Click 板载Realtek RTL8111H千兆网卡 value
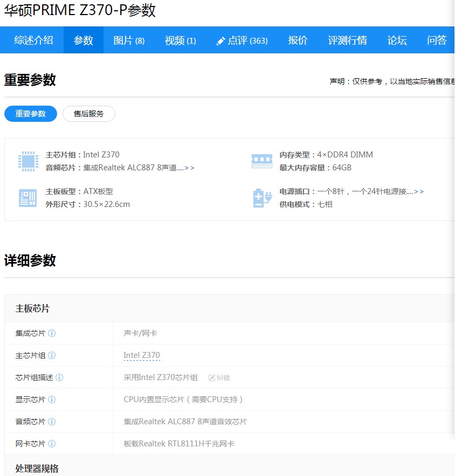Screen dimensions: 455x476 click(x=179, y=444)
